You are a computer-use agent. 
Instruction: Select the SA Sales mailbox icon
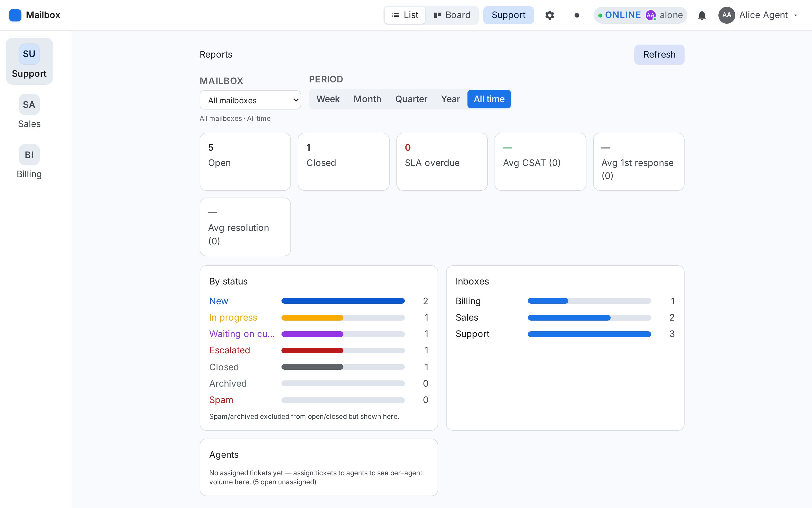(x=29, y=104)
